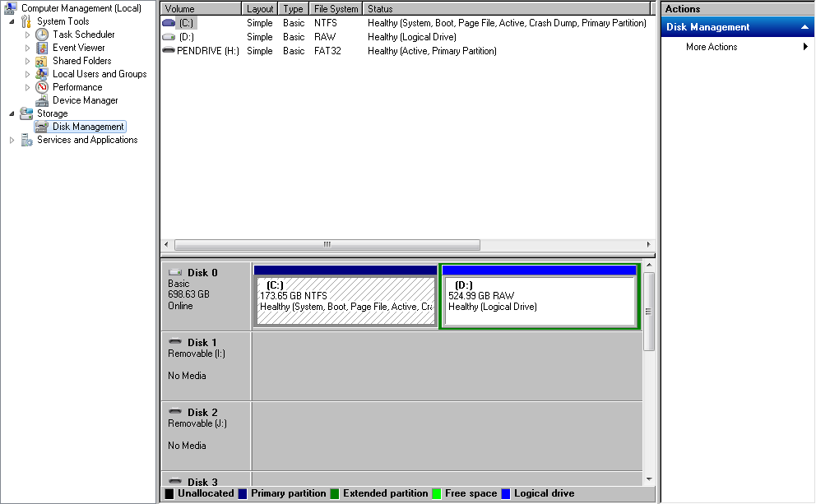
Task: Click the Disk 2 Removable (J:) label
Action: tap(197, 423)
